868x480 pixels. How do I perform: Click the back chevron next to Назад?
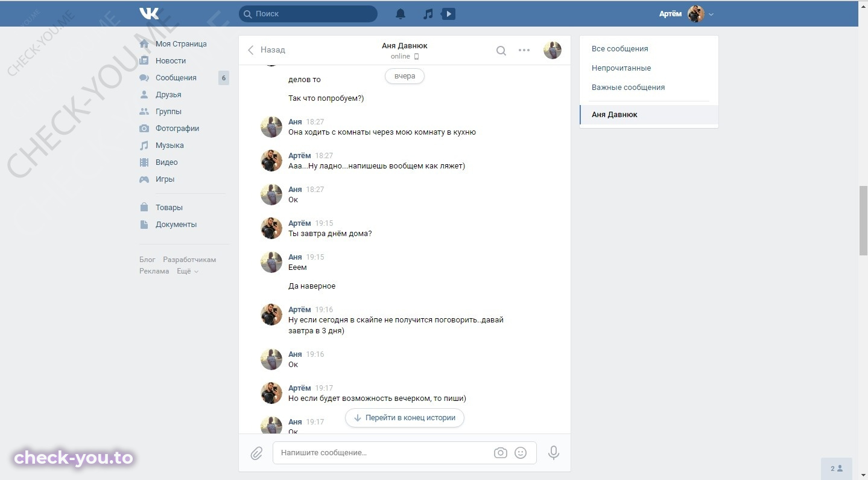click(251, 50)
